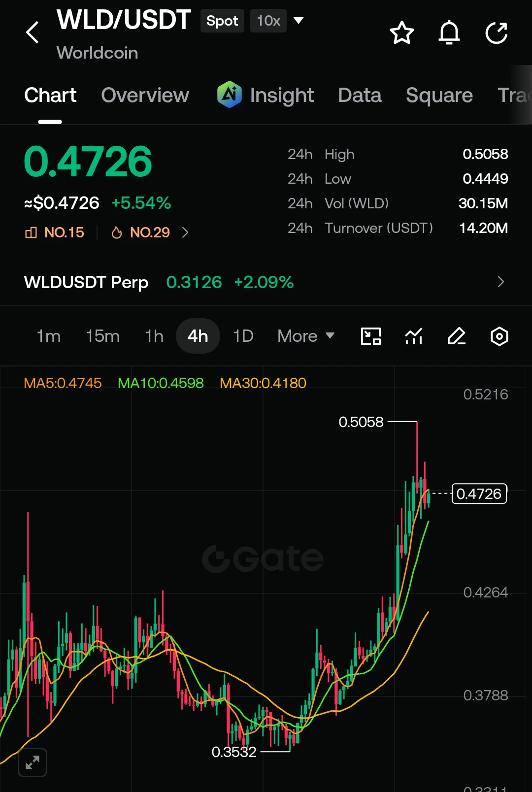This screenshot has height=792, width=532.
Task: Tap the 24h Low value 0.4449
Action: (485, 179)
